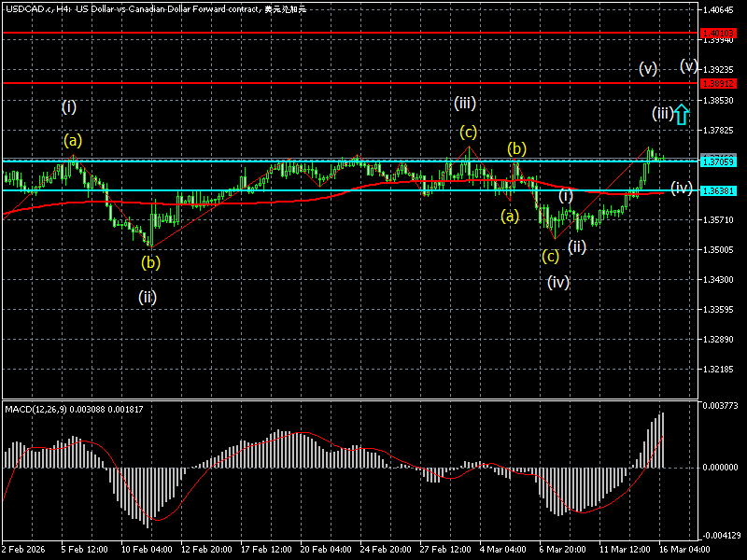Viewport: 747px width, 560px height.
Task: Click the 16 Mar 04:00 date on the time axis
Action: click(x=683, y=549)
